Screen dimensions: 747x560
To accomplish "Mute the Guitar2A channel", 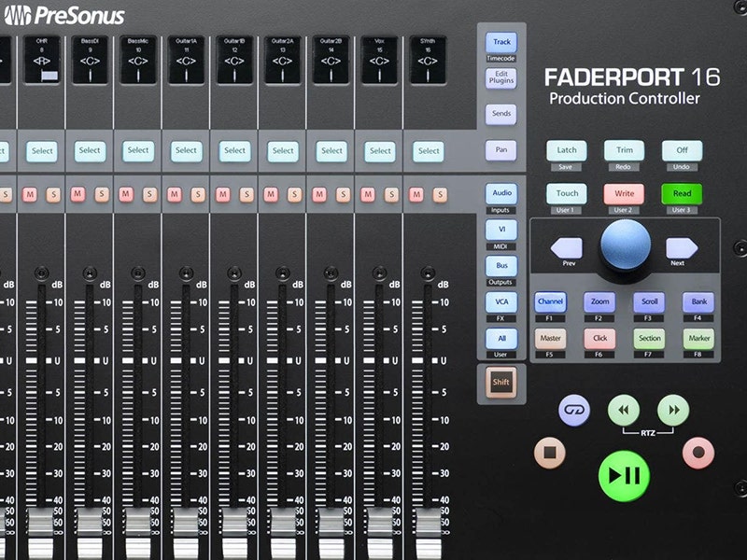I will pyautogui.click(x=271, y=194).
